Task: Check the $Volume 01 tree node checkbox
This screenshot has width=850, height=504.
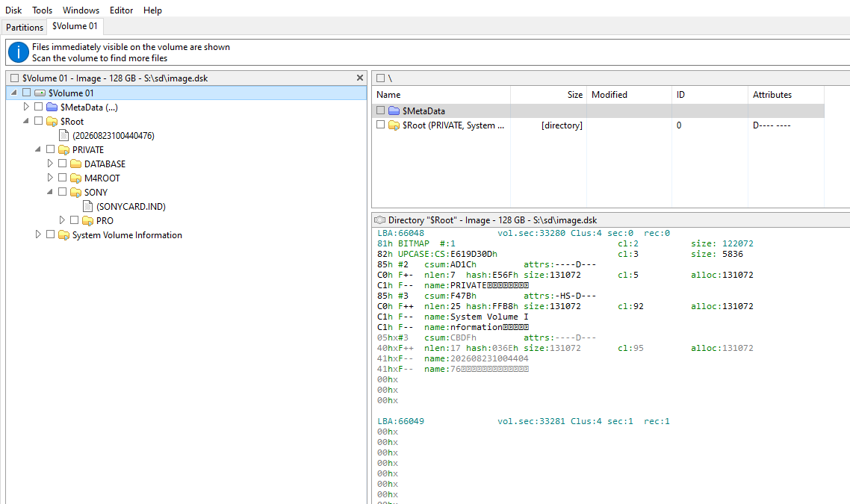Action: click(x=27, y=93)
